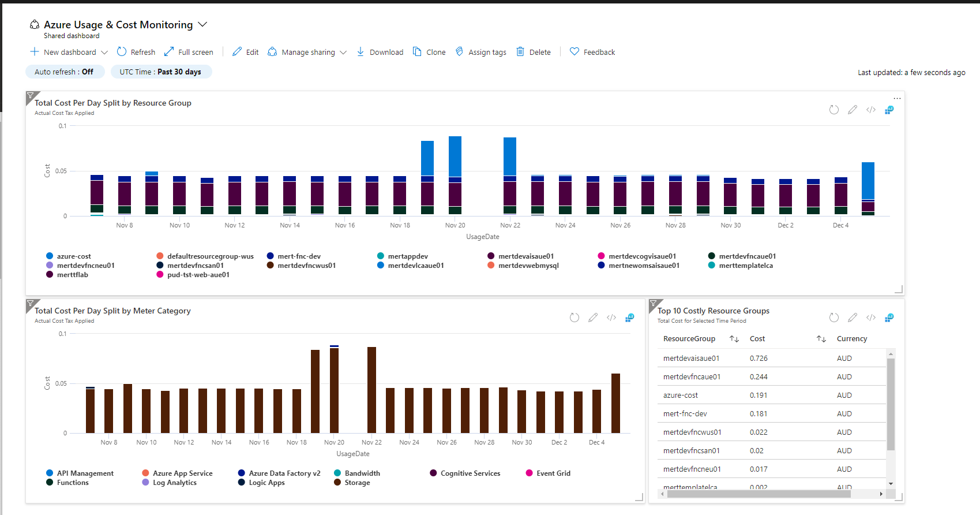Toggle mertdevwebmysql legend entry

523,266
